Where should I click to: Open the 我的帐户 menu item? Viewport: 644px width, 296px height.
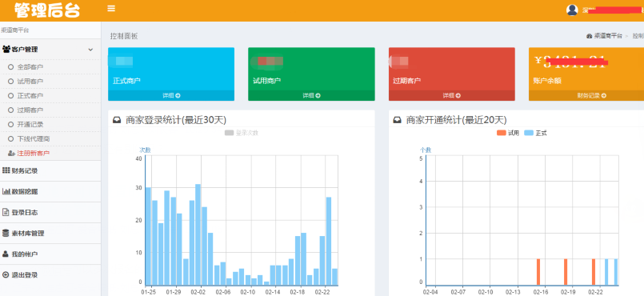pos(25,254)
